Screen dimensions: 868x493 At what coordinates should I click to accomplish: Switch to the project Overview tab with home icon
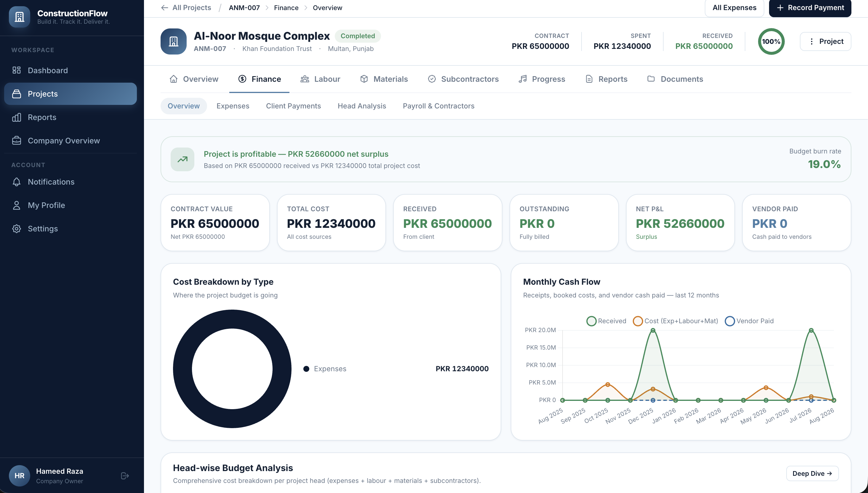pos(194,79)
